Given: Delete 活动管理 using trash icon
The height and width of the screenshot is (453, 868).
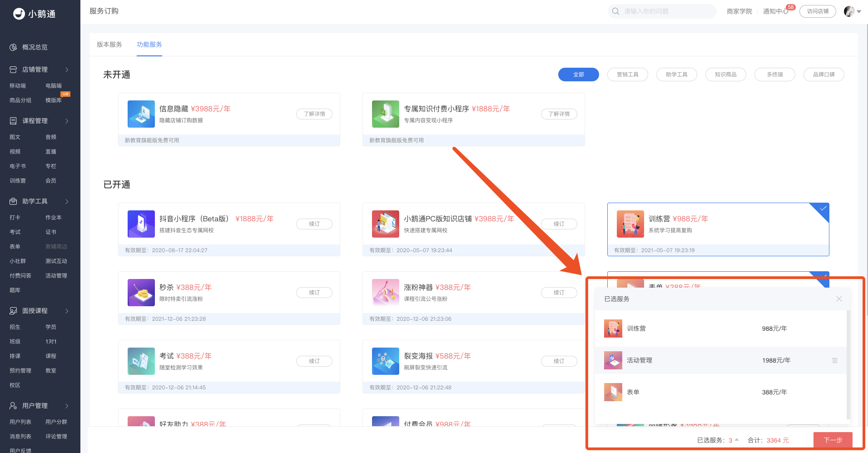Looking at the screenshot, I should 834,360.
